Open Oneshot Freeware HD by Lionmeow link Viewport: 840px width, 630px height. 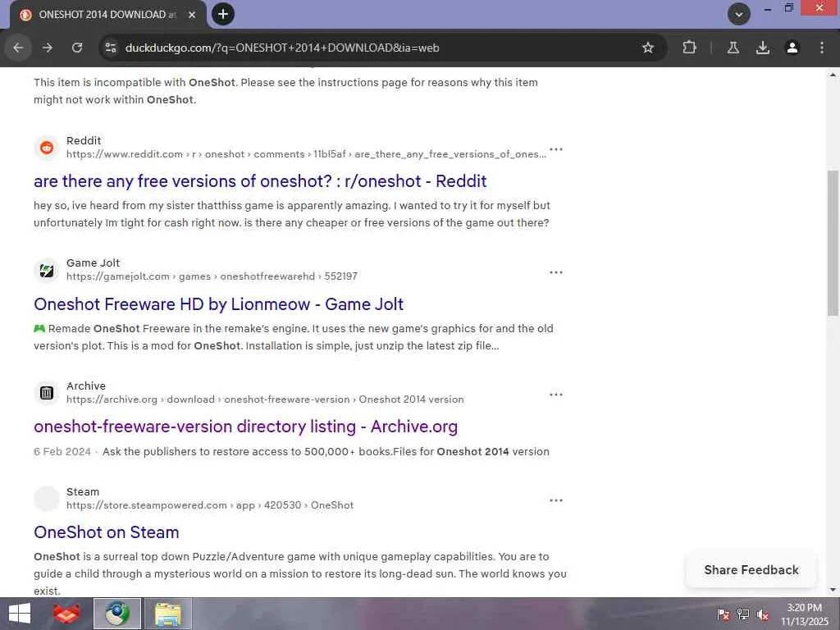pos(218,304)
